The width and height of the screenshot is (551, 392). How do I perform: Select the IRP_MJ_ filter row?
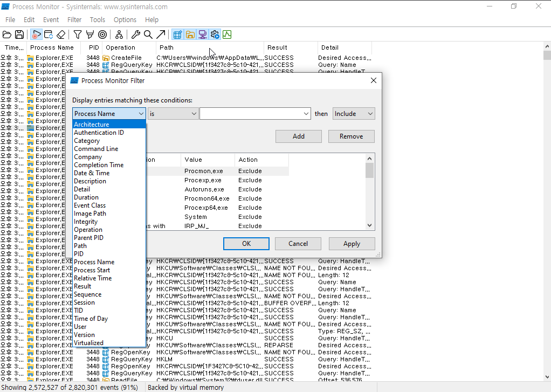[x=217, y=226]
